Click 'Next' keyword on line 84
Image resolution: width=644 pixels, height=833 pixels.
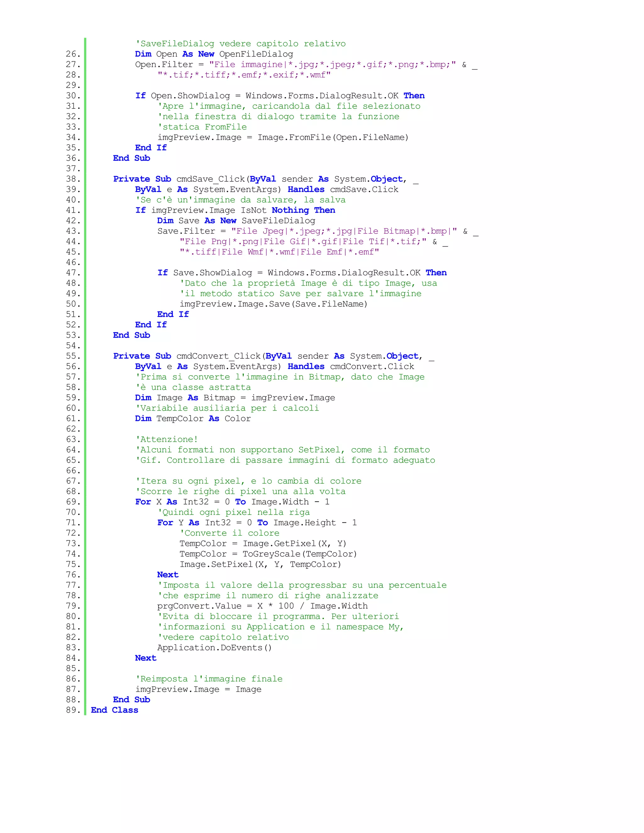click(x=146, y=658)
